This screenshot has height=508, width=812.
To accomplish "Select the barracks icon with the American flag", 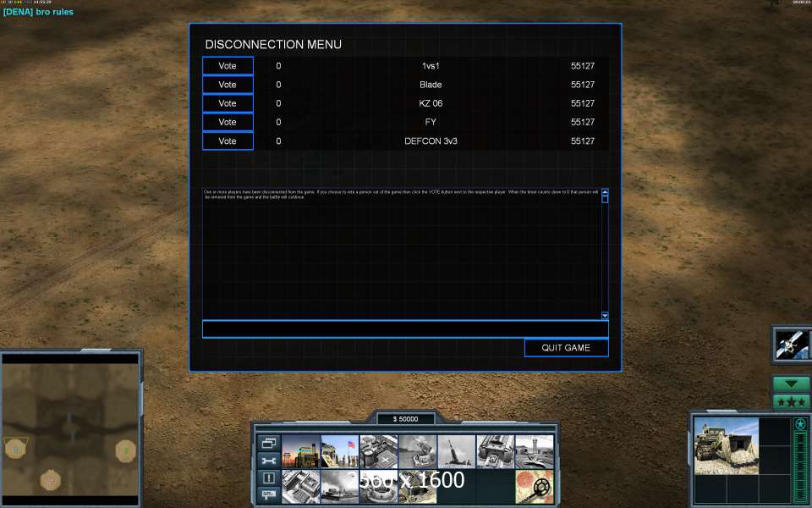I will (340, 451).
